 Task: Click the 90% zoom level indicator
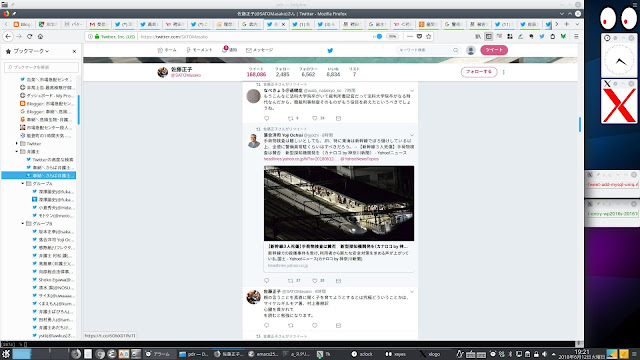pyautogui.click(x=392, y=36)
